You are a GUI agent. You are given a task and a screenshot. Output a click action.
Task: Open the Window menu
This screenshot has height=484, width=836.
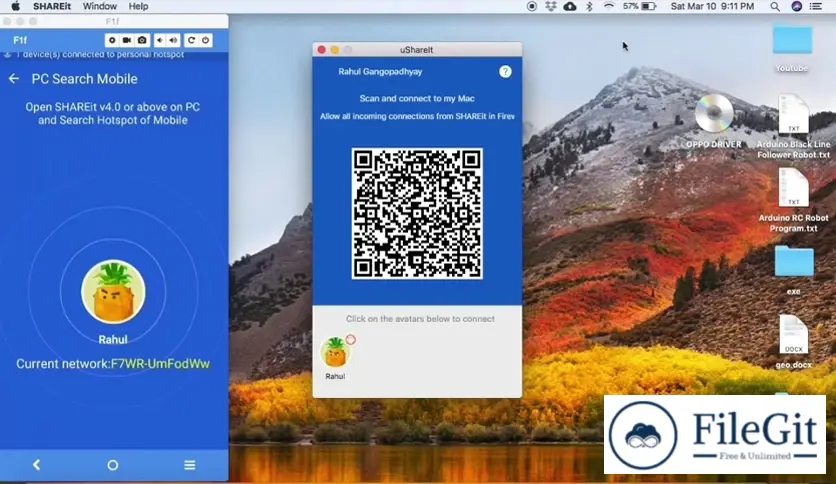tap(100, 6)
